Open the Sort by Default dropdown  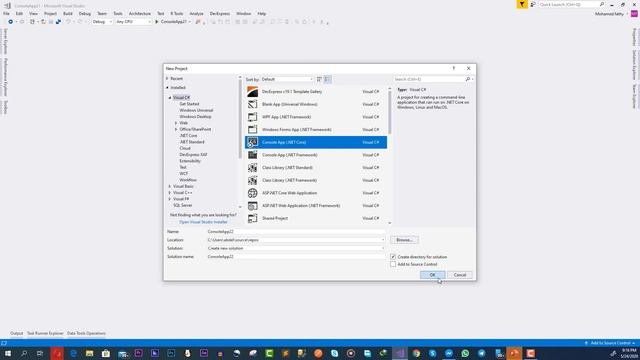click(287, 79)
